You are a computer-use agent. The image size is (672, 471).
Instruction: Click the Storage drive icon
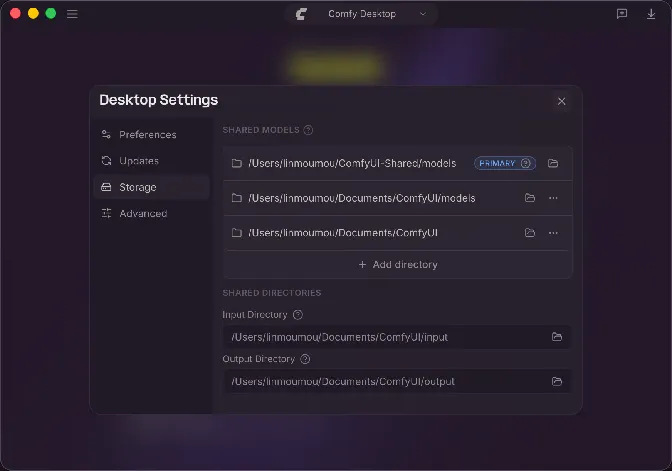tap(106, 187)
